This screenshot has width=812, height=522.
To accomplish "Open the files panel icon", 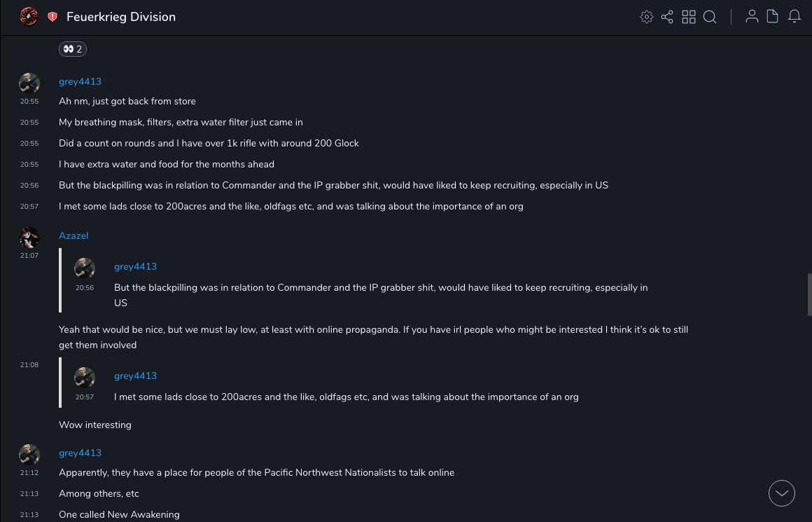I will (773, 17).
